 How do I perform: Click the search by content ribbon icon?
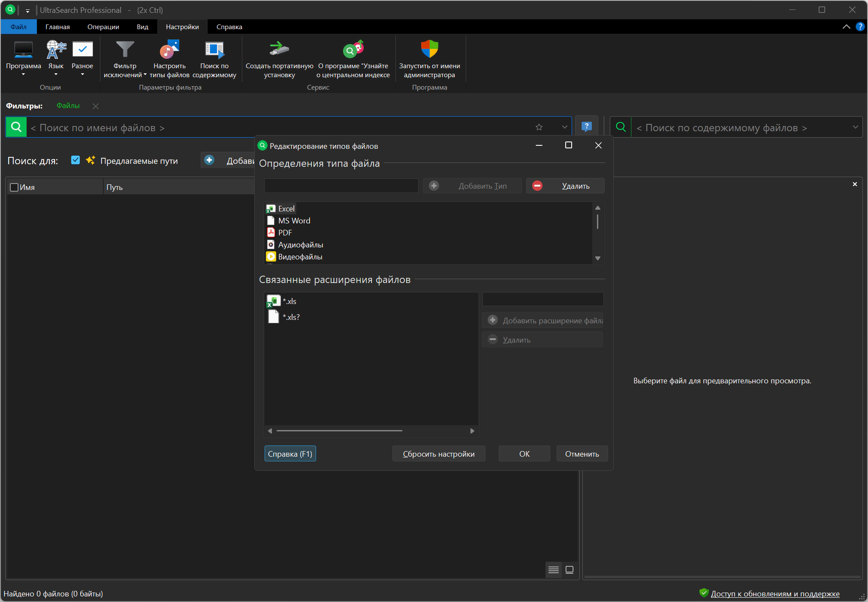point(214,50)
